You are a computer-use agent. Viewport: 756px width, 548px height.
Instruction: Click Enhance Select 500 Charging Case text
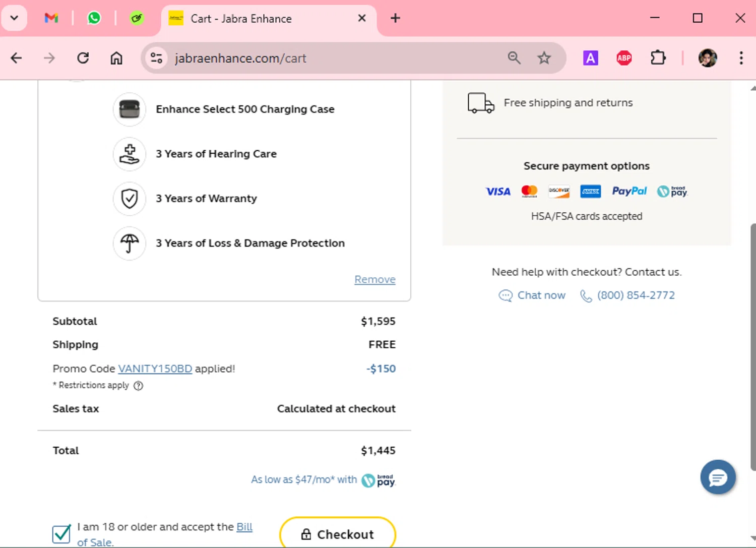point(245,109)
